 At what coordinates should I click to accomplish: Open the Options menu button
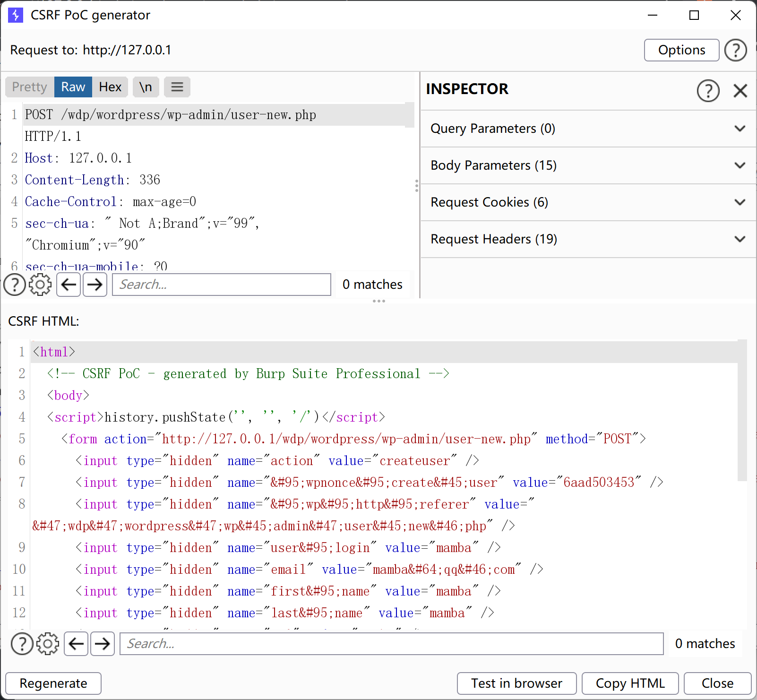tap(681, 50)
